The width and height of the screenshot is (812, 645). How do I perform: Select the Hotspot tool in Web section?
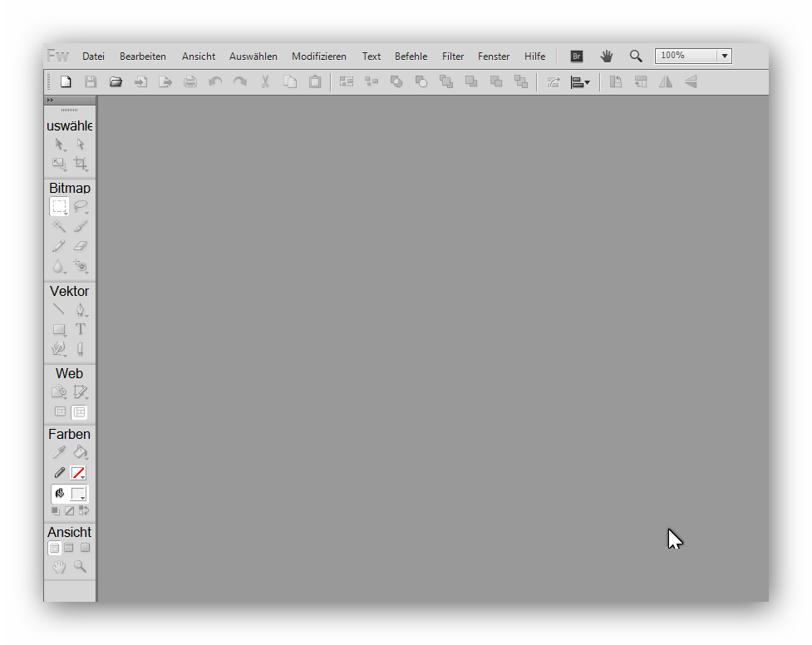(59, 392)
